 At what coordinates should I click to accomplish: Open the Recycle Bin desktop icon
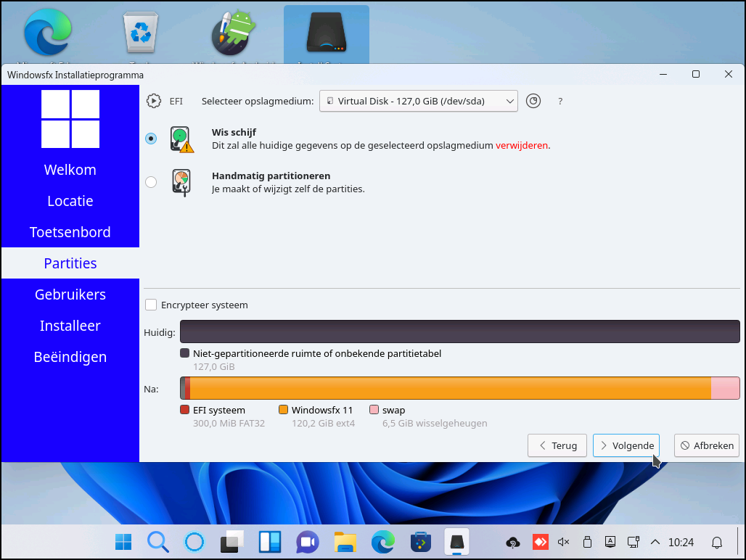point(140,32)
